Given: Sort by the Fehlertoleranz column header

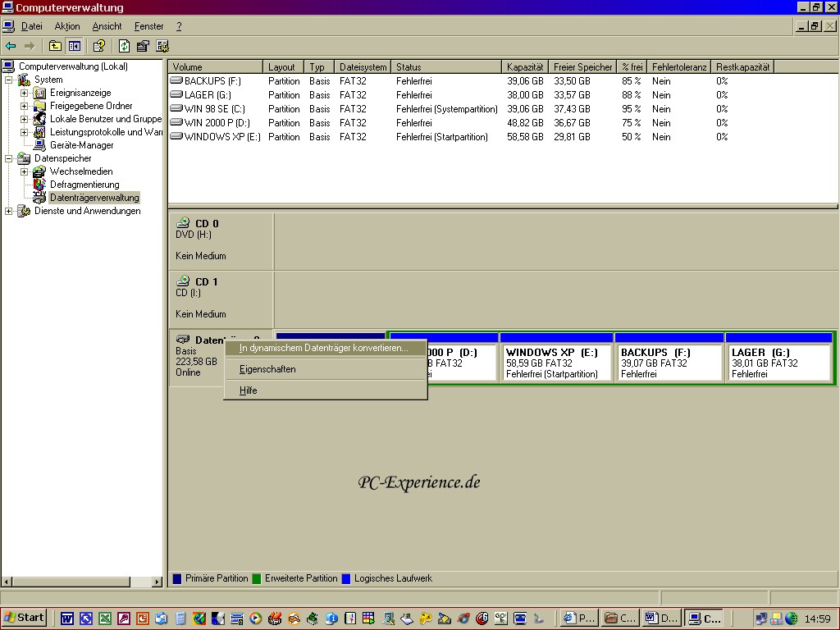Looking at the screenshot, I should click(x=678, y=67).
